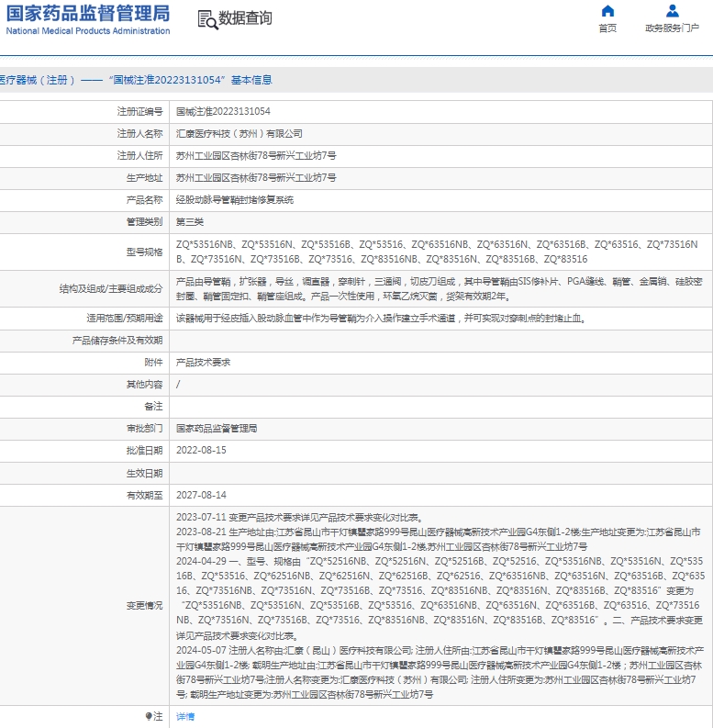
Task: Click the 备注 row label
Action: click(x=153, y=407)
